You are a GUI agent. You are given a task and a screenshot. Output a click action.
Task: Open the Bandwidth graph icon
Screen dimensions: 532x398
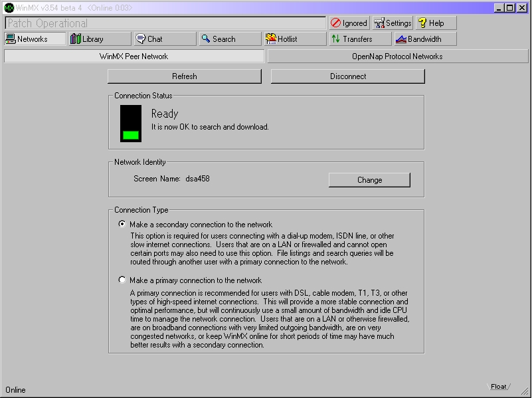coord(401,39)
